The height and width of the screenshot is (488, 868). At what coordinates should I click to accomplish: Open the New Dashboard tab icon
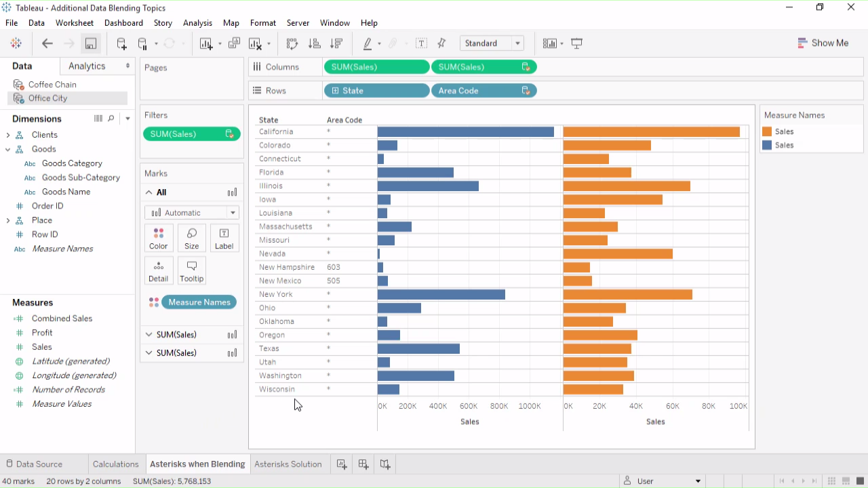coord(363,464)
